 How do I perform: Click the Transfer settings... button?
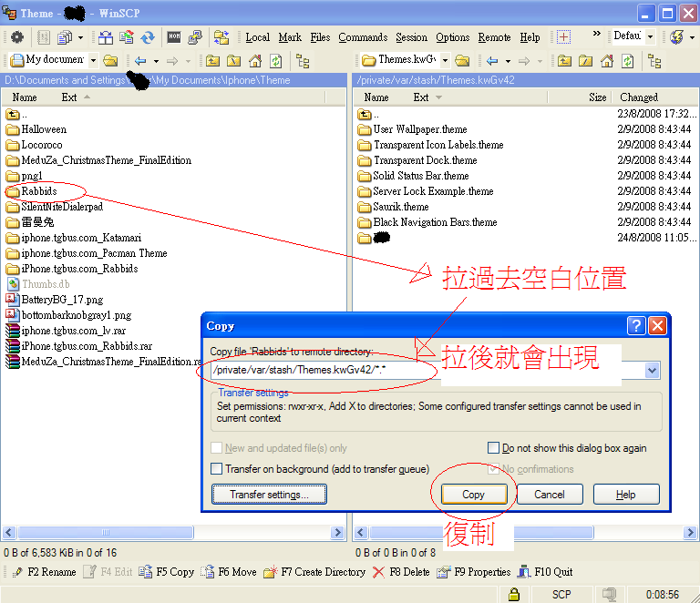pos(269,495)
